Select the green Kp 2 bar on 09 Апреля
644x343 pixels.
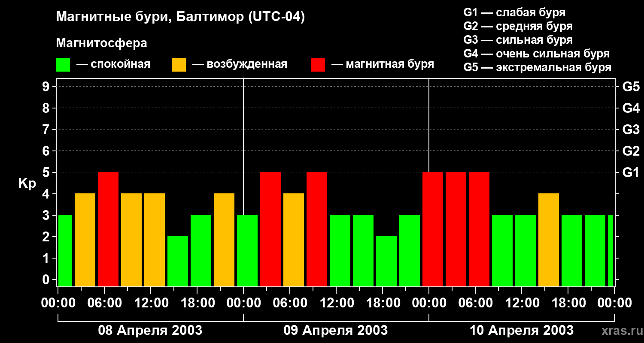tap(386, 262)
